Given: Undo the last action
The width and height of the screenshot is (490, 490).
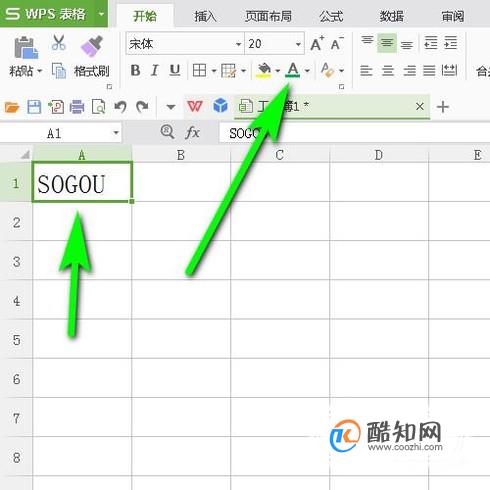Looking at the screenshot, I should [120, 107].
